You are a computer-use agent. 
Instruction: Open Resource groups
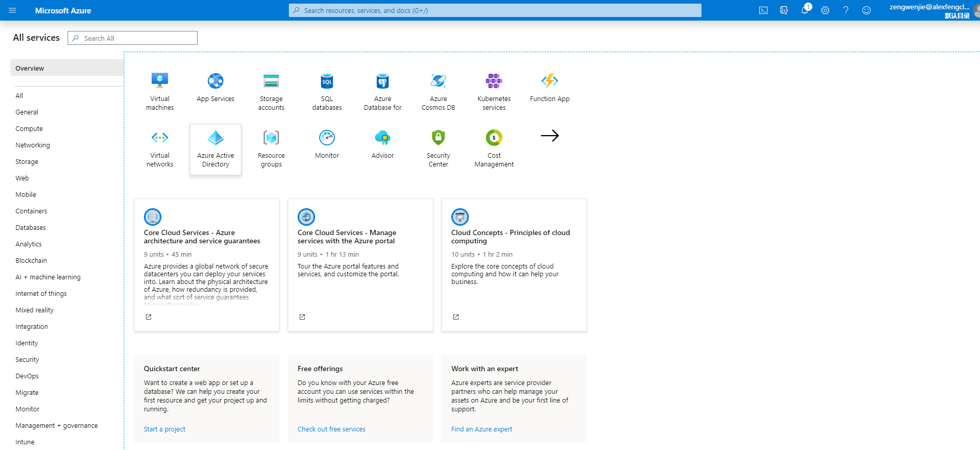[x=271, y=149]
